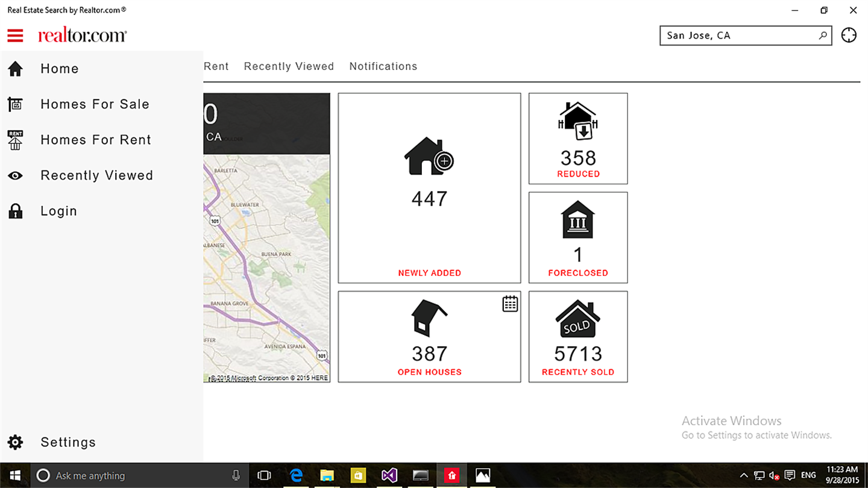Switch to the Recently Viewed tab
Screen dimensions: 868x488
289,66
